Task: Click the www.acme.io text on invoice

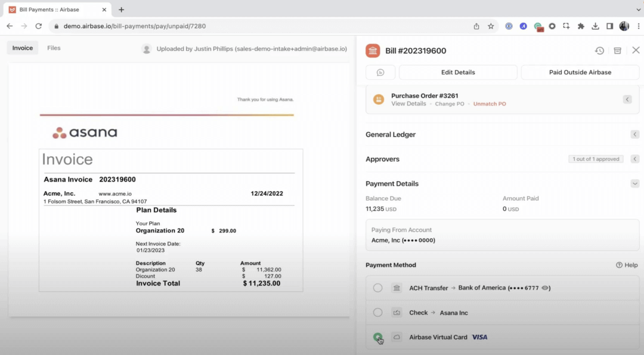Action: point(115,194)
